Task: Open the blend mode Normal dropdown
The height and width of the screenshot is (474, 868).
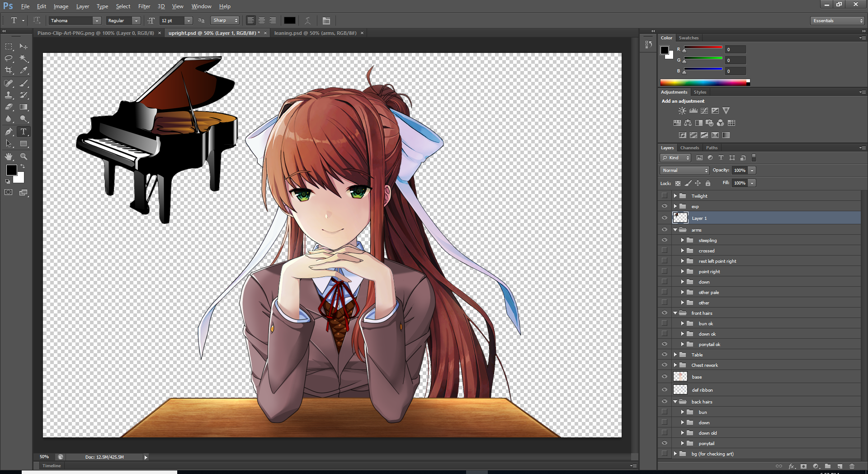Action: pos(684,171)
